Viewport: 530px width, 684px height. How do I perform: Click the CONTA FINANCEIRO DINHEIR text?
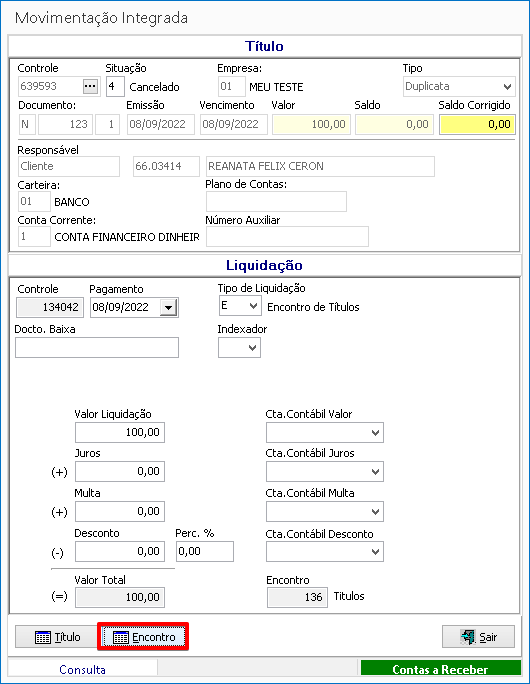click(x=127, y=237)
